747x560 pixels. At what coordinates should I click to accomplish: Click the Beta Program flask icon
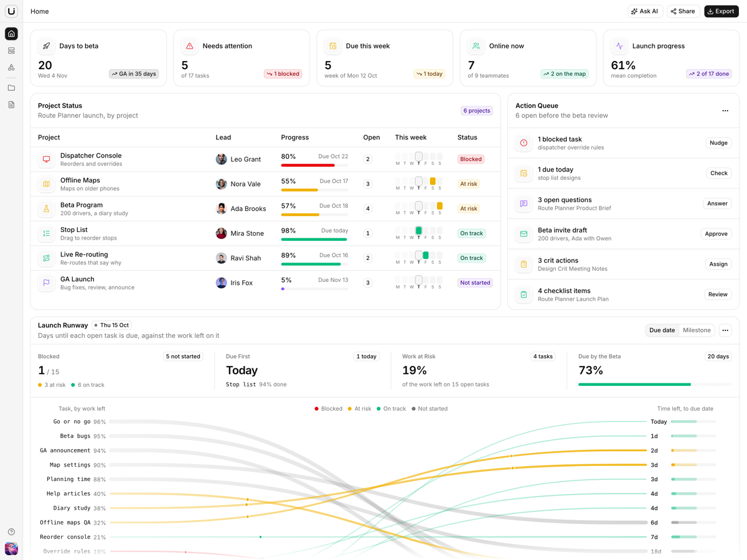coord(46,208)
